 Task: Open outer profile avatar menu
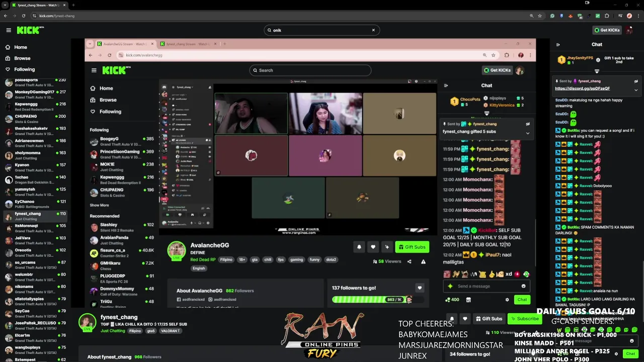tap(629, 30)
